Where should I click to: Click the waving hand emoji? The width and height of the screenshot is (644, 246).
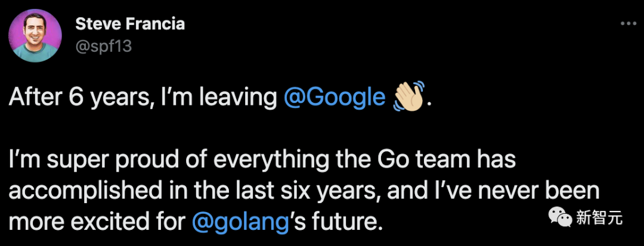click(408, 96)
